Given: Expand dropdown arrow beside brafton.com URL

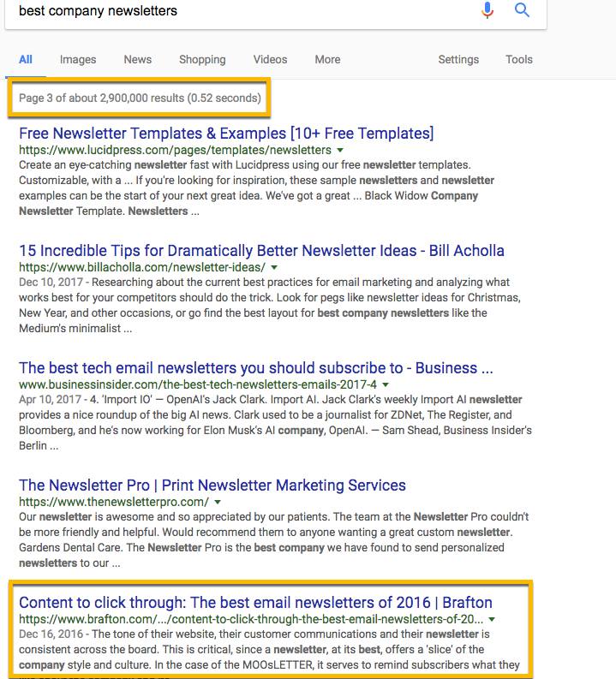Looking at the screenshot, I should pyautogui.click(x=493, y=619).
